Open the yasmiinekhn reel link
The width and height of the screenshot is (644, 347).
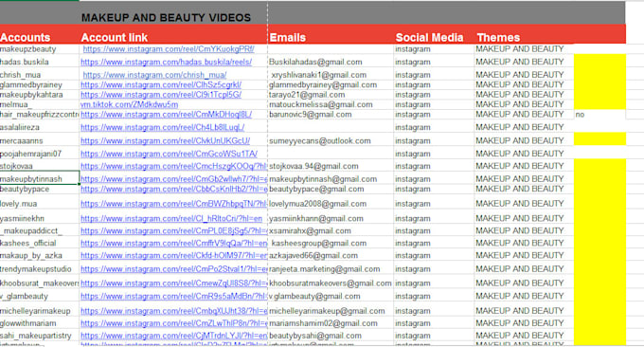coord(171,219)
